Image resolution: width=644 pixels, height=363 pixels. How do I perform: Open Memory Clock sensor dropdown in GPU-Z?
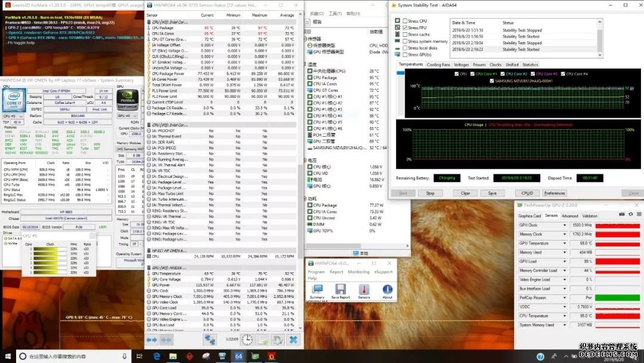tap(564, 234)
